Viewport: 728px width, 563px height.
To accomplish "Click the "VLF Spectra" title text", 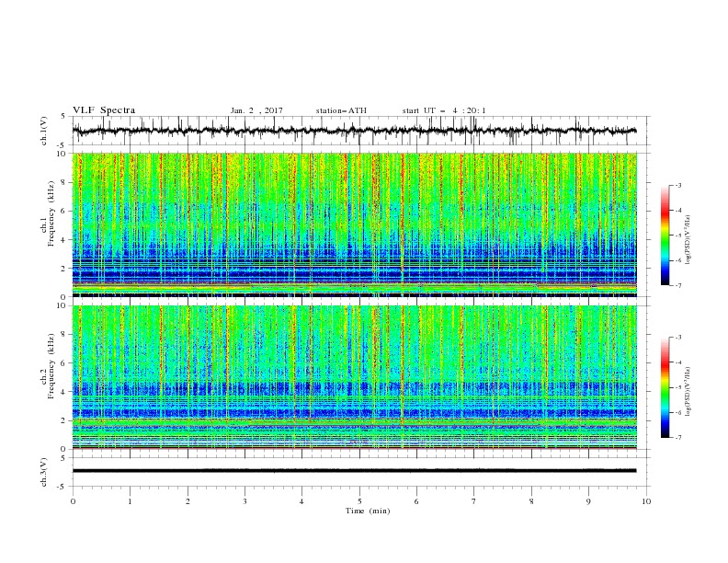I will click(104, 110).
